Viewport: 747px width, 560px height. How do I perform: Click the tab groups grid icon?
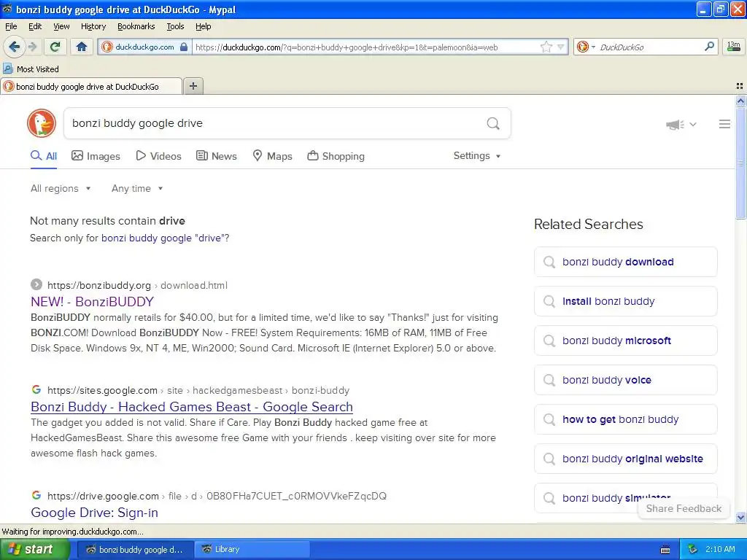point(740,86)
